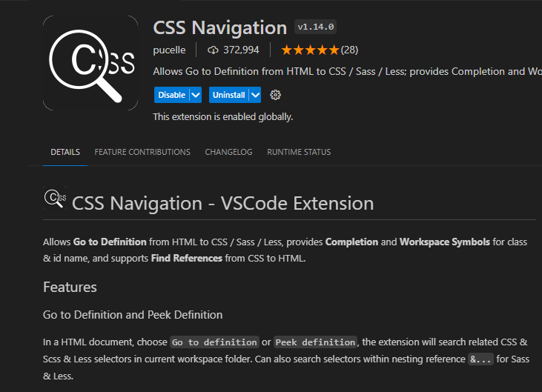Open the Feature Contributions tab
This screenshot has width=542, height=392.
pos(142,152)
